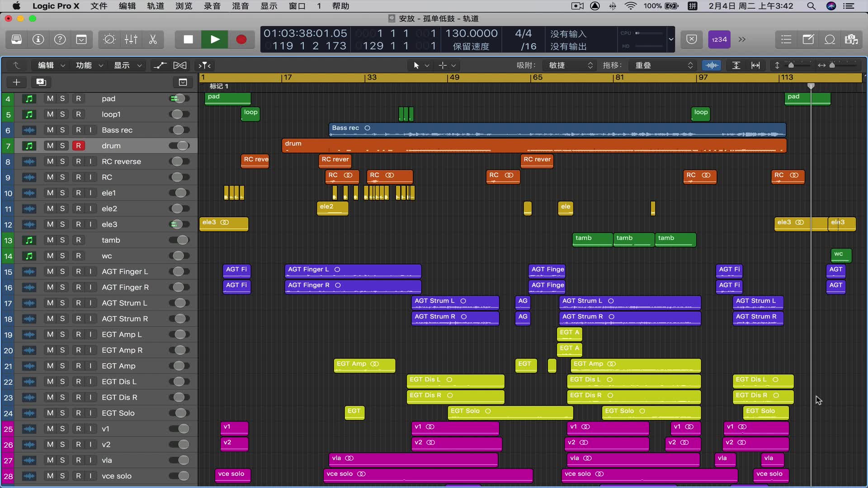This screenshot has height=488, width=868.
Task: Click the tuner/replace X button in transport
Action: (692, 39)
